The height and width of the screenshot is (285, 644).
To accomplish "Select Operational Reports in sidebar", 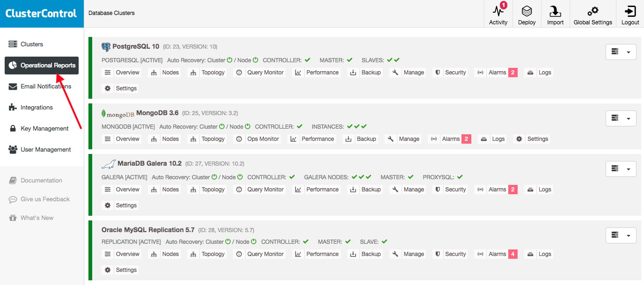I will pyautogui.click(x=42, y=66).
